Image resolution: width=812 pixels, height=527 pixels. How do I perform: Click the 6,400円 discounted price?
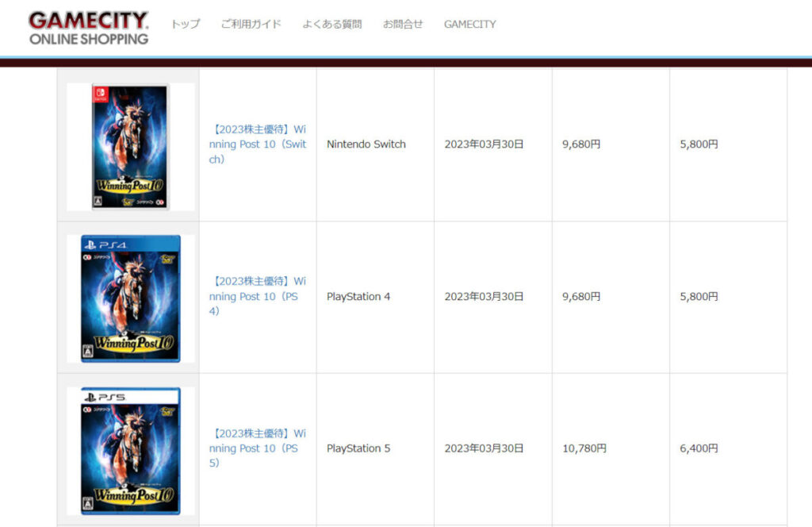[699, 448]
